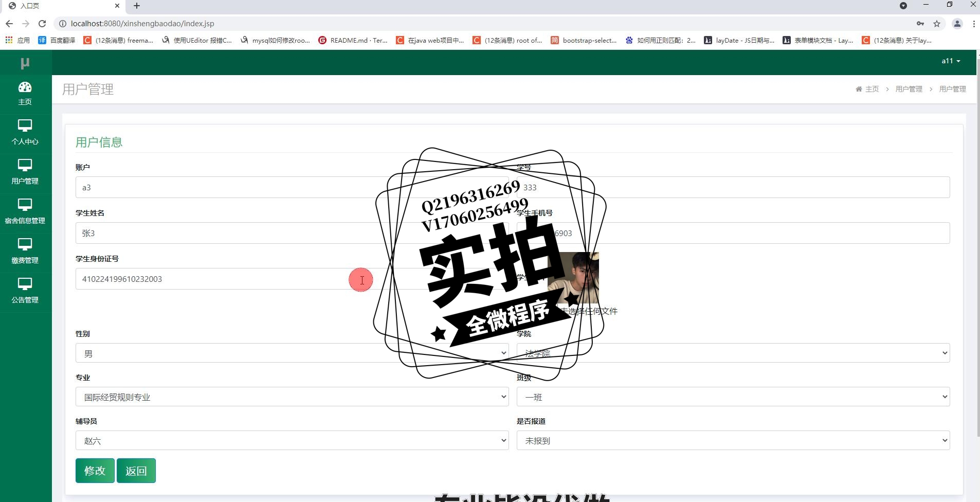Image resolution: width=980 pixels, height=502 pixels.
Task: Open the 主页 dashboard icon in sidebar
Action: [x=25, y=94]
